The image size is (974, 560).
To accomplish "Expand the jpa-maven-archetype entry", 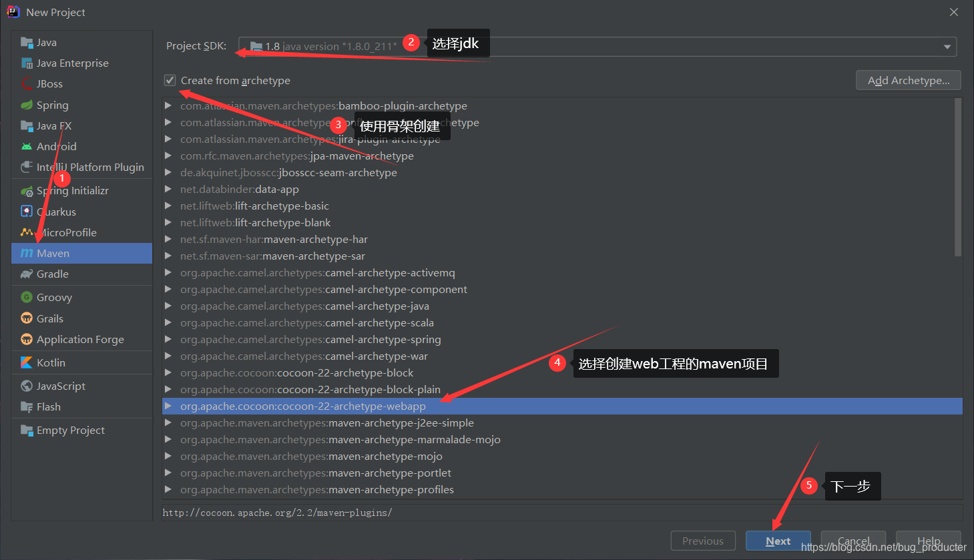I will 168,156.
